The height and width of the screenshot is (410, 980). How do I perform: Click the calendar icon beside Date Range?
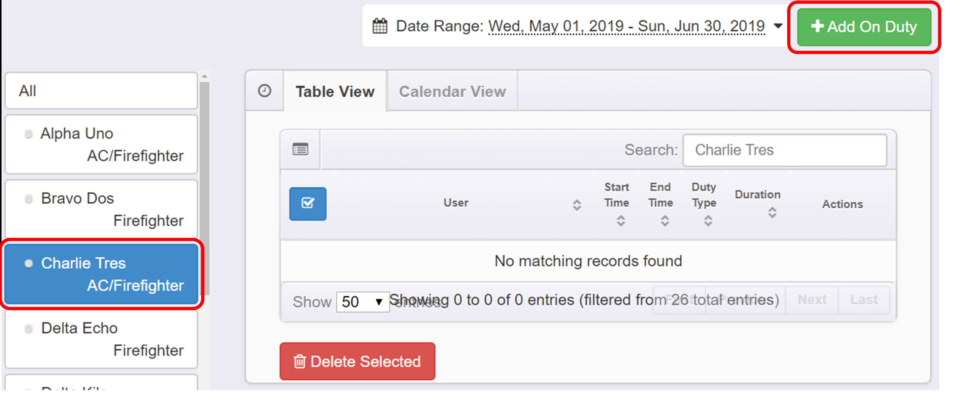[x=379, y=26]
